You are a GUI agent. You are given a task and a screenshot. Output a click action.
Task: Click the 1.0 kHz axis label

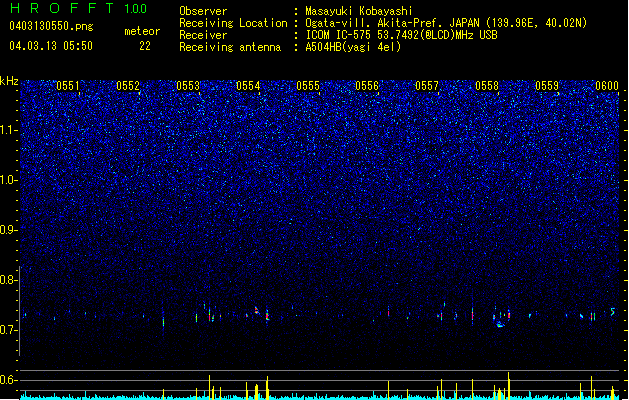(9, 180)
